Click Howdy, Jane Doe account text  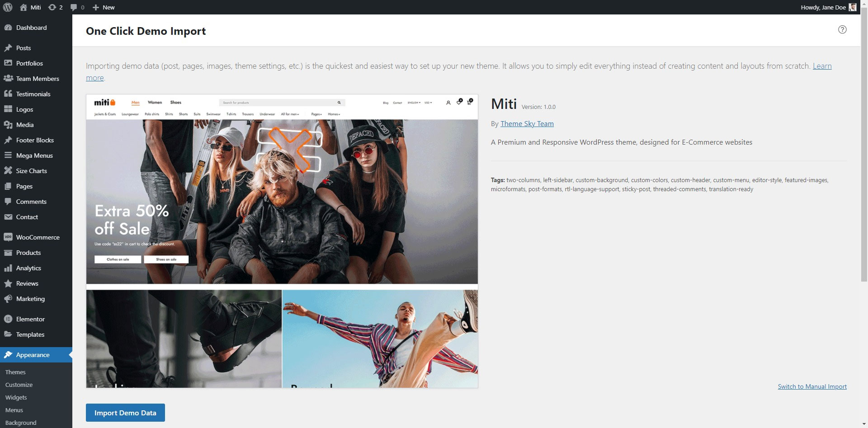pos(823,7)
